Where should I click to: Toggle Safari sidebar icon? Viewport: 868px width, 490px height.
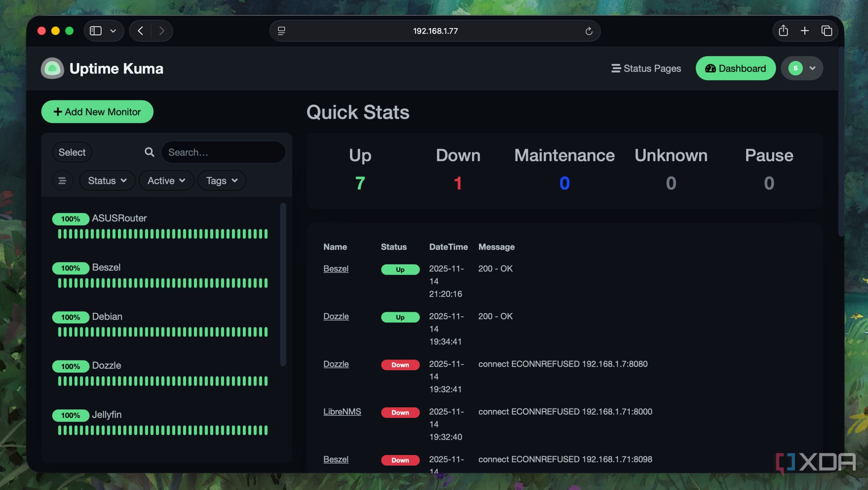(96, 31)
